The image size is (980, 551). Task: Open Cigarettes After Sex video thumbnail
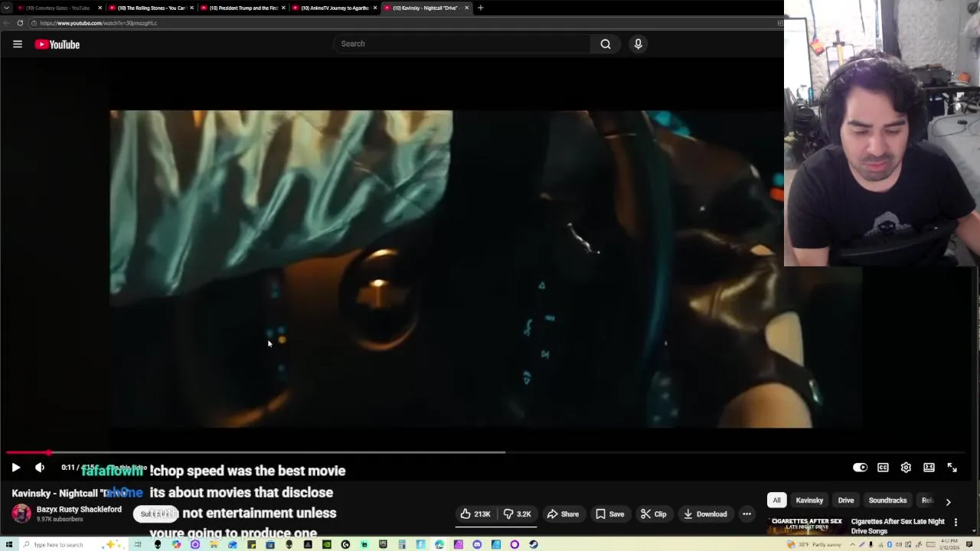pyautogui.click(x=807, y=527)
